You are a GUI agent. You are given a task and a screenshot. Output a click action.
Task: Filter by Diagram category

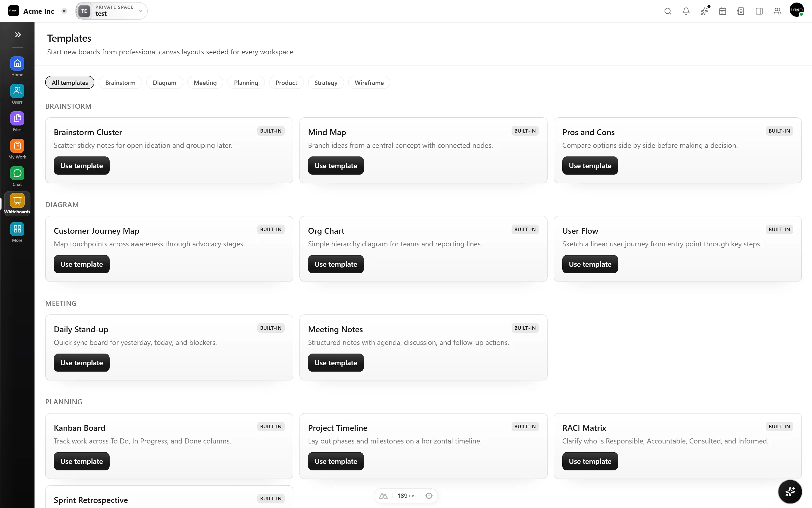pos(164,82)
